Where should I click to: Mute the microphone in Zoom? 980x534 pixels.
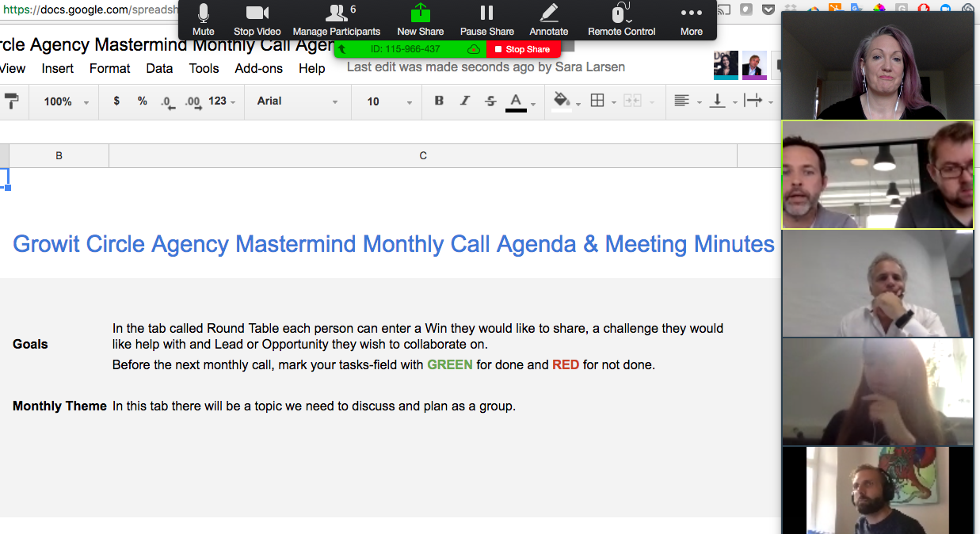tap(203, 20)
